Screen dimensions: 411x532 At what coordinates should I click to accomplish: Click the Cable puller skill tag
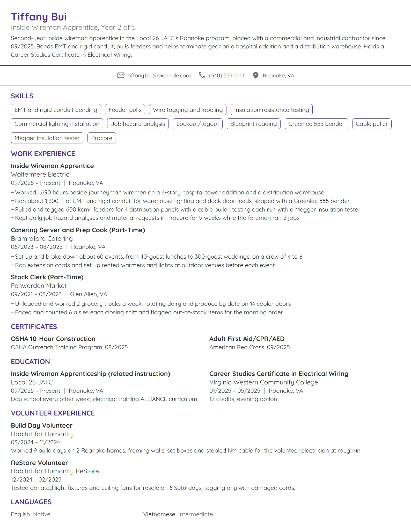pyautogui.click(x=372, y=124)
